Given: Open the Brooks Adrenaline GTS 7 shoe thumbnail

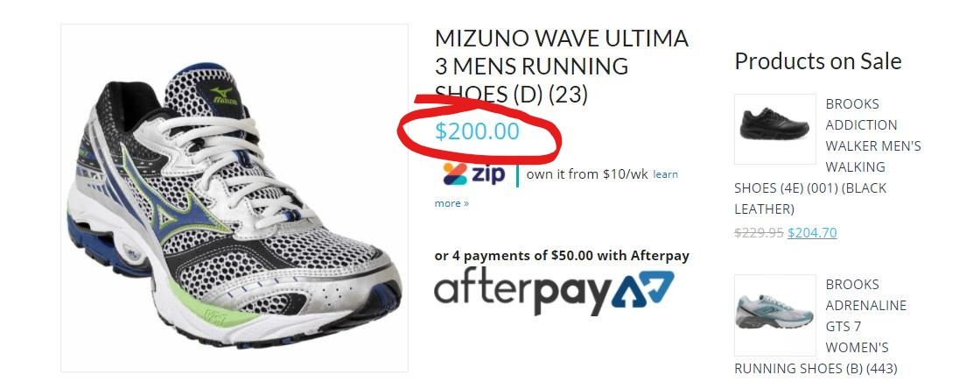Looking at the screenshot, I should (x=774, y=315).
